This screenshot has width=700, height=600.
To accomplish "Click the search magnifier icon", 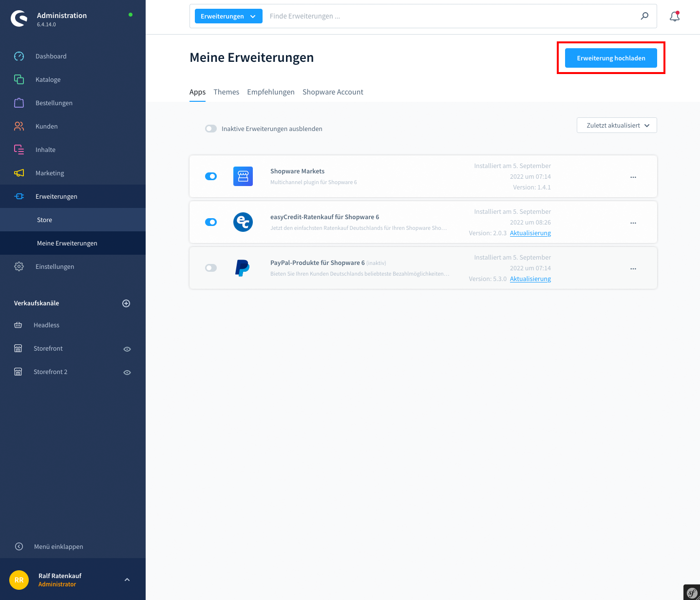I will point(644,16).
